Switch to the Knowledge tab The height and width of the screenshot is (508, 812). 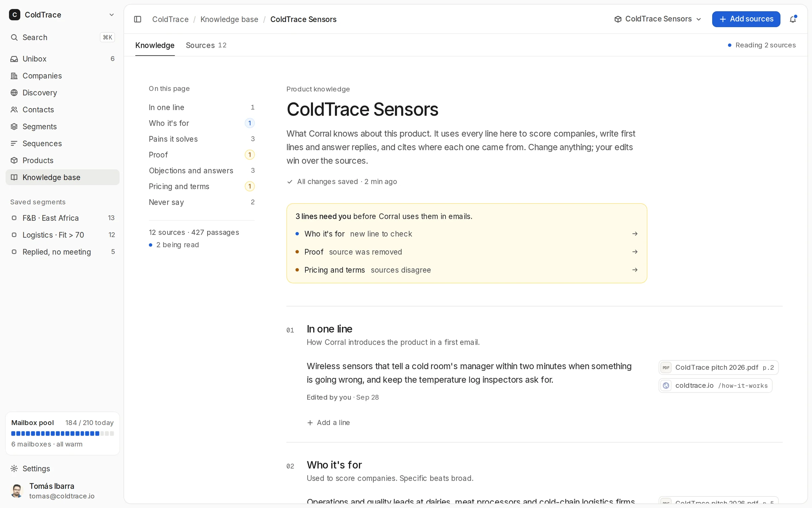(155, 45)
